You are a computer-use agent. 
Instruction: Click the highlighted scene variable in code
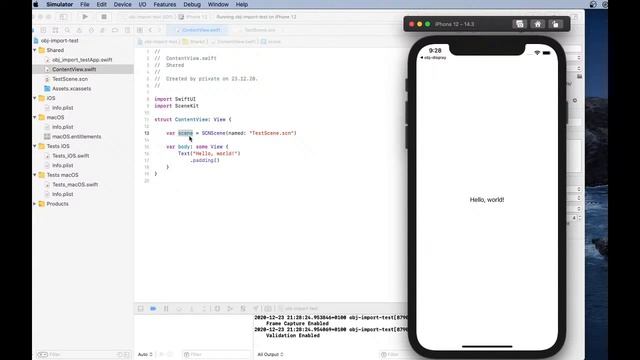(x=185, y=133)
